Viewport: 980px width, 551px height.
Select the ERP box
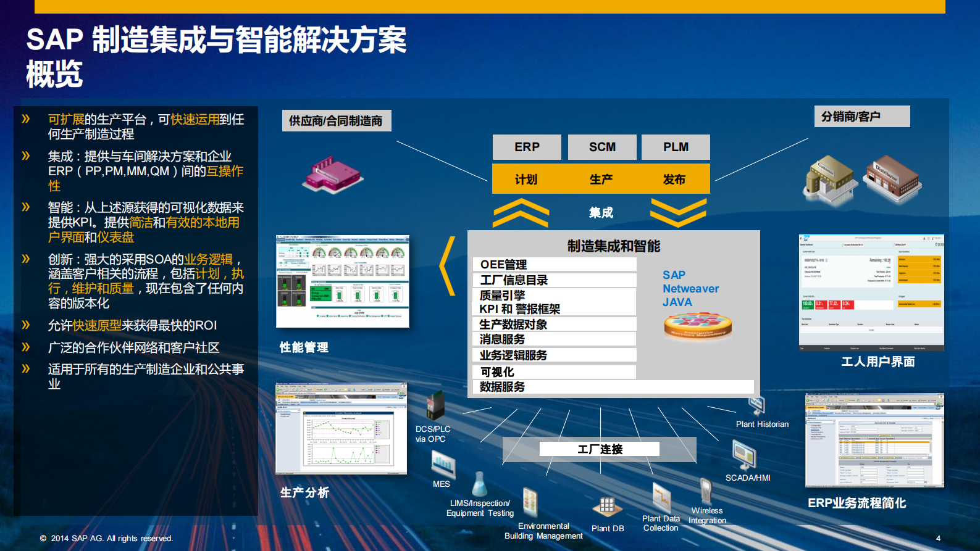(x=527, y=147)
